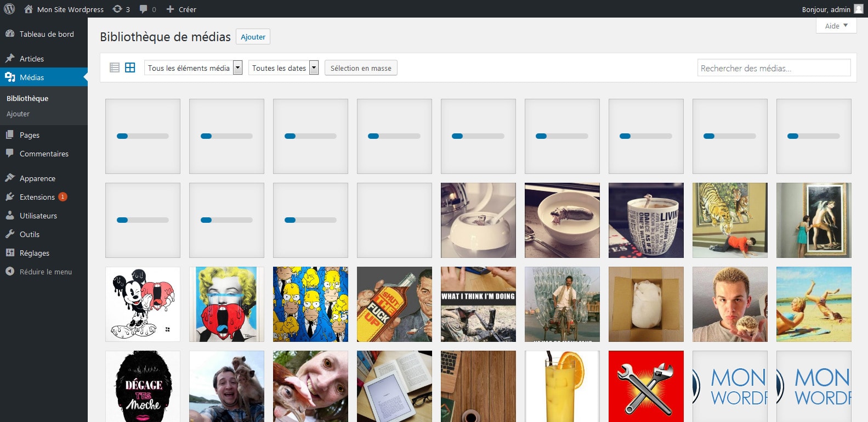Select the red wrench tools thumbnail

[x=646, y=386]
